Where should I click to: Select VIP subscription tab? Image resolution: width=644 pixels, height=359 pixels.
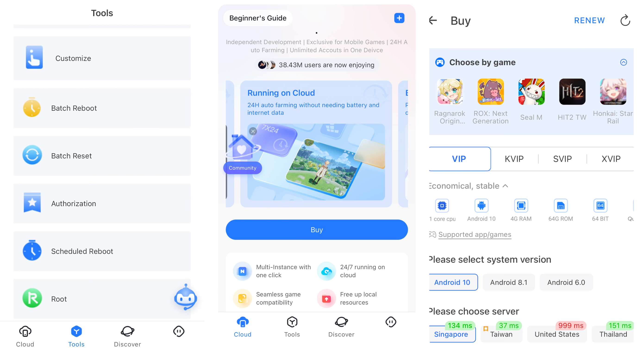click(460, 158)
